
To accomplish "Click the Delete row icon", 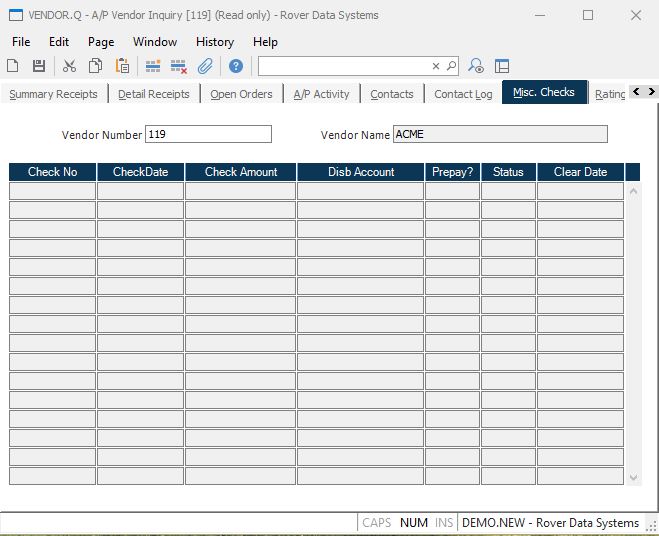I will (x=179, y=66).
